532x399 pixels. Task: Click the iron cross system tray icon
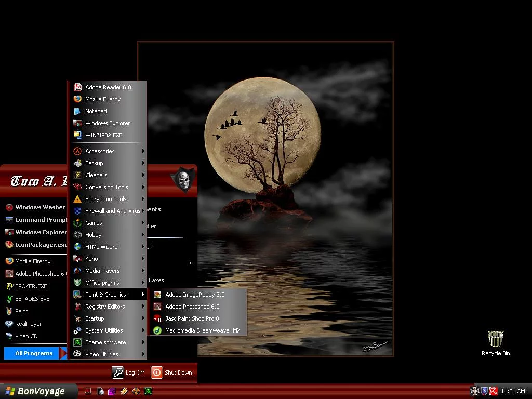point(474,391)
